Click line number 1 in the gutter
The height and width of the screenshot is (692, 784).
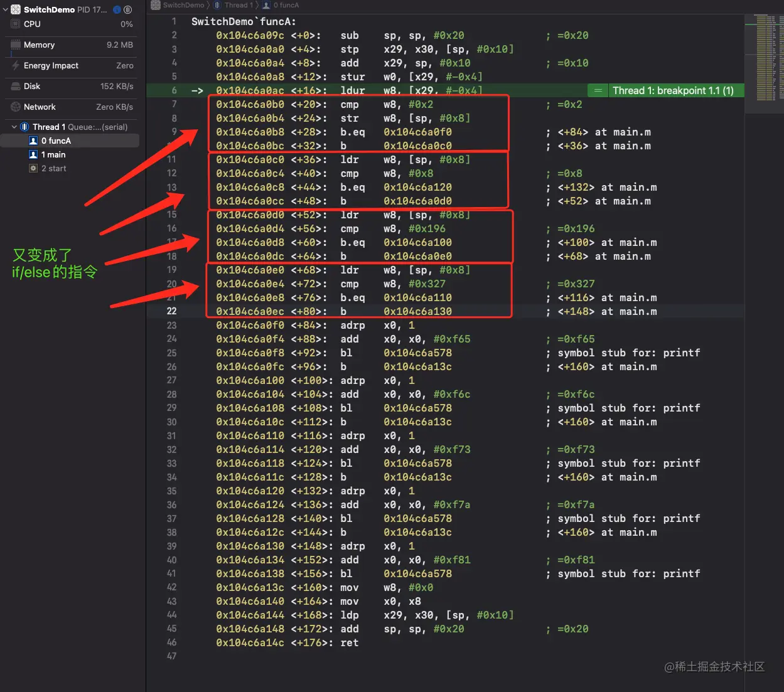pos(174,21)
